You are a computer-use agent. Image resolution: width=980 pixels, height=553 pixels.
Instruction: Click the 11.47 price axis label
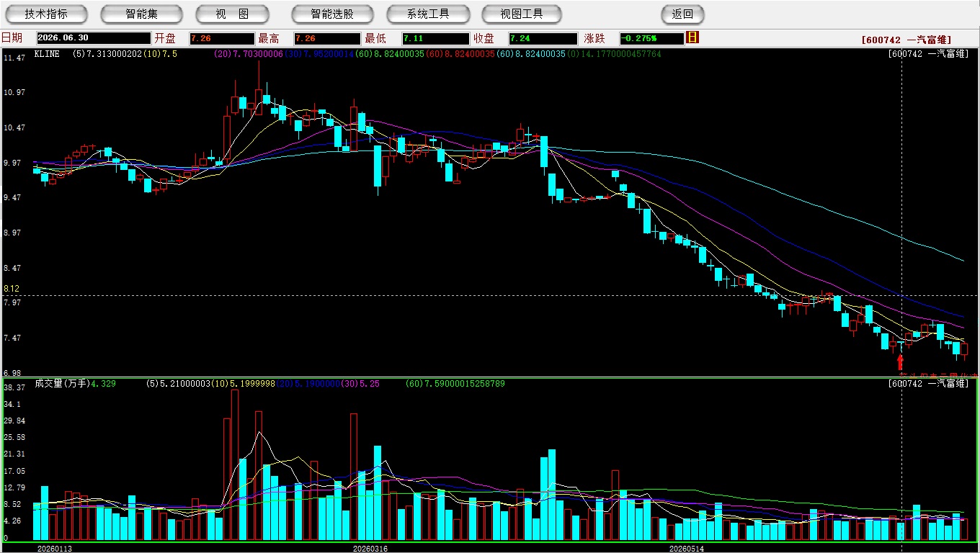(x=14, y=58)
